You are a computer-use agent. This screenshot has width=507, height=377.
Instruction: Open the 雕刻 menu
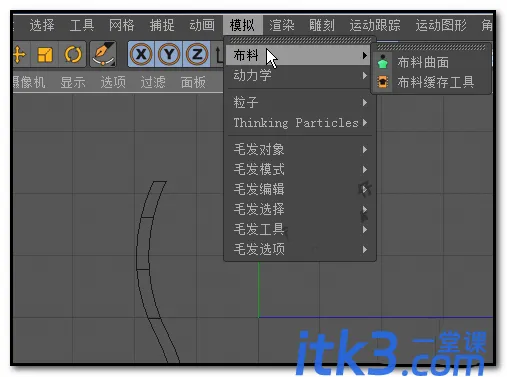coord(322,25)
